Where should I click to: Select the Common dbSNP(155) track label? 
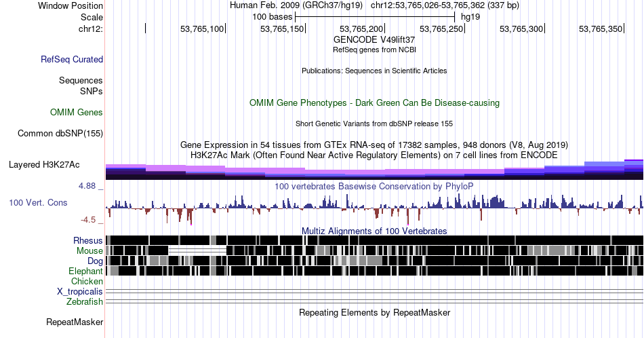click(60, 133)
